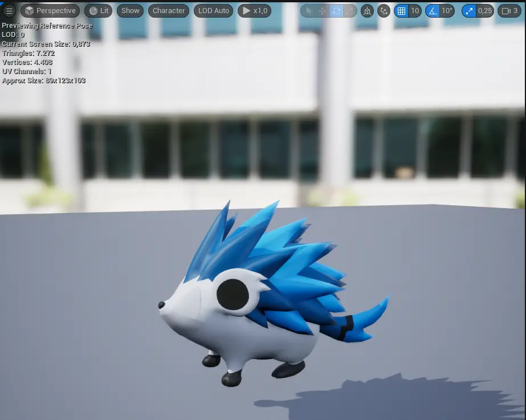Open camera speed 3 setting

pyautogui.click(x=509, y=11)
